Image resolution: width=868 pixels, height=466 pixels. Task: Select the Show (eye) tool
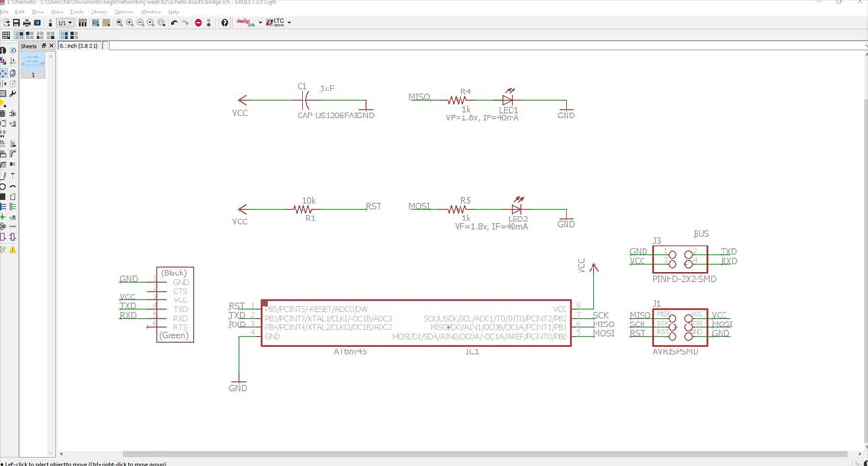[13, 50]
